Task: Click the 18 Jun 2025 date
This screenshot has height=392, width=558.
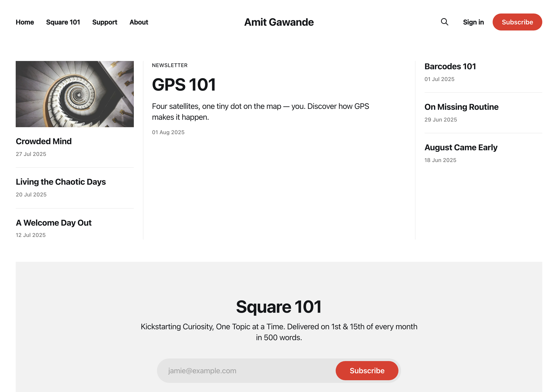Action: [440, 160]
